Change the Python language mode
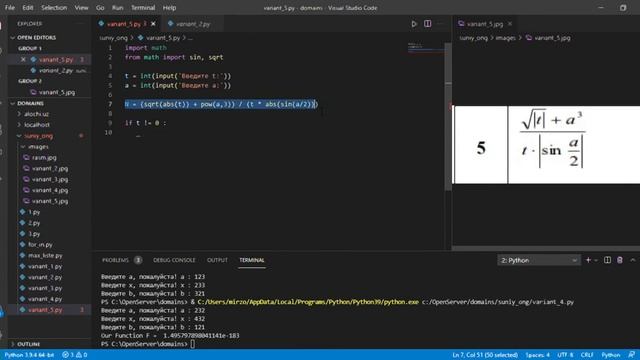640x360 pixels. point(611,355)
